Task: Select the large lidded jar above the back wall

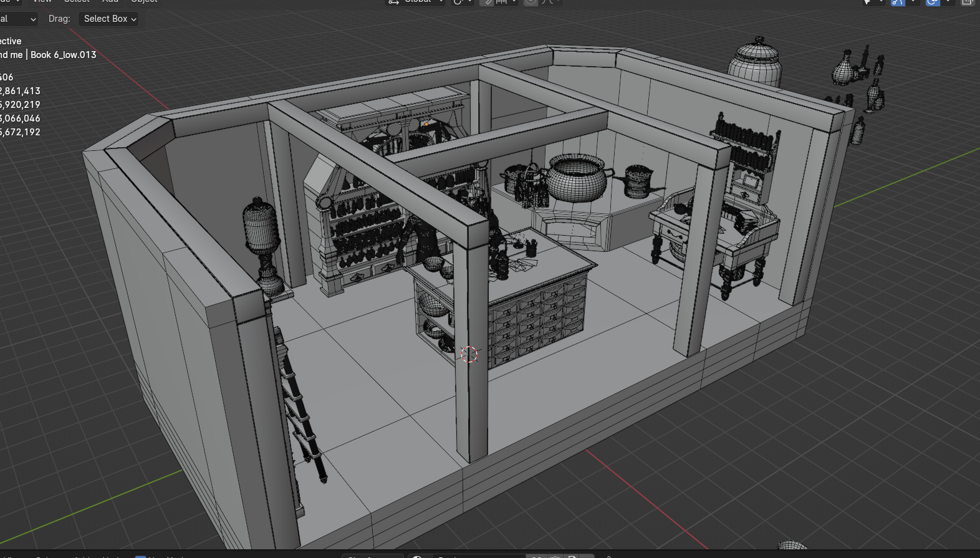Action: coord(756,61)
